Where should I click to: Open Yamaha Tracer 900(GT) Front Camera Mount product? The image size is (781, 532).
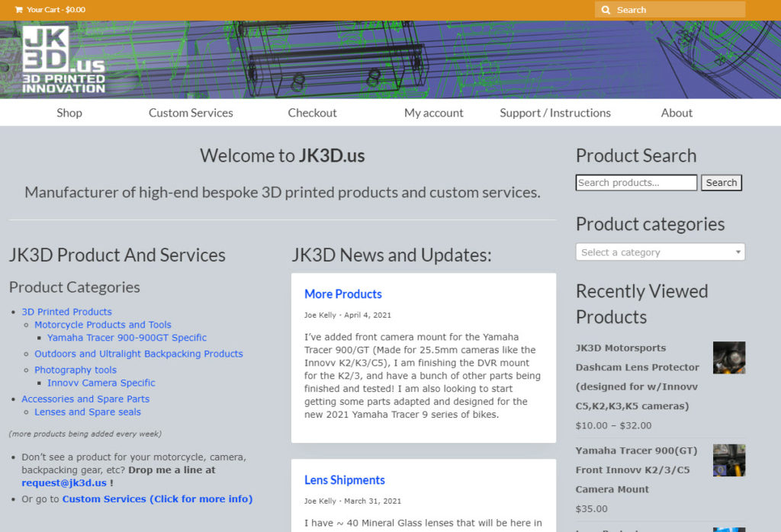(x=637, y=470)
